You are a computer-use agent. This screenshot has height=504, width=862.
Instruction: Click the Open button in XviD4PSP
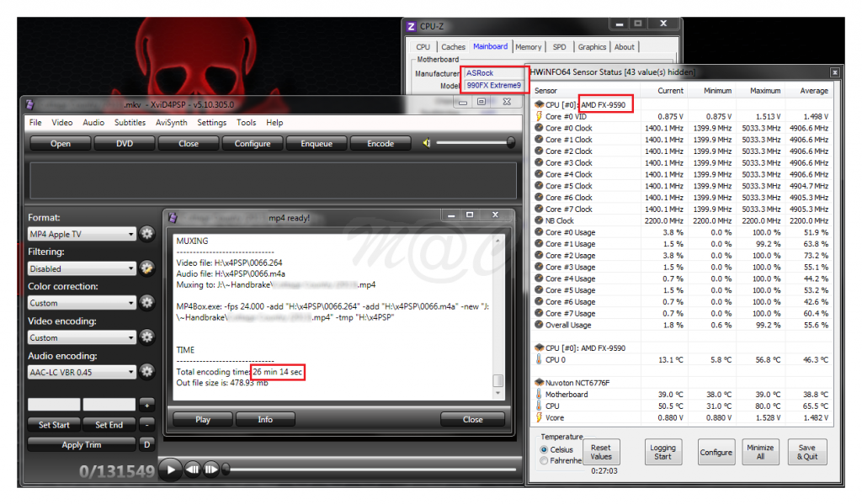pos(61,143)
